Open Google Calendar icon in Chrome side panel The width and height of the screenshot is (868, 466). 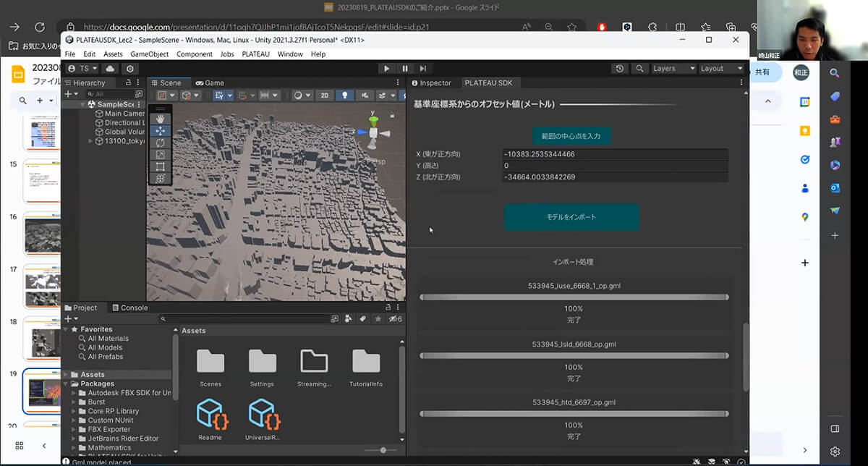[x=804, y=102]
